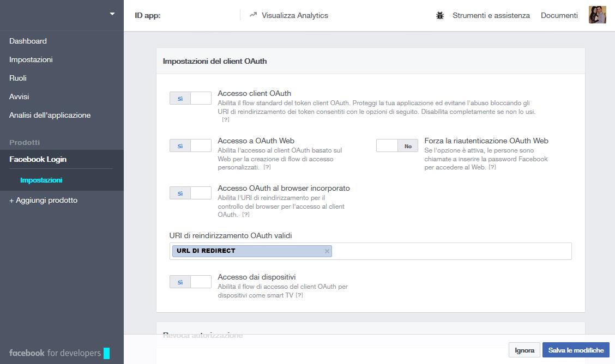
Task: Toggle Accesso dai dispositivi switch
Action: coord(190,282)
